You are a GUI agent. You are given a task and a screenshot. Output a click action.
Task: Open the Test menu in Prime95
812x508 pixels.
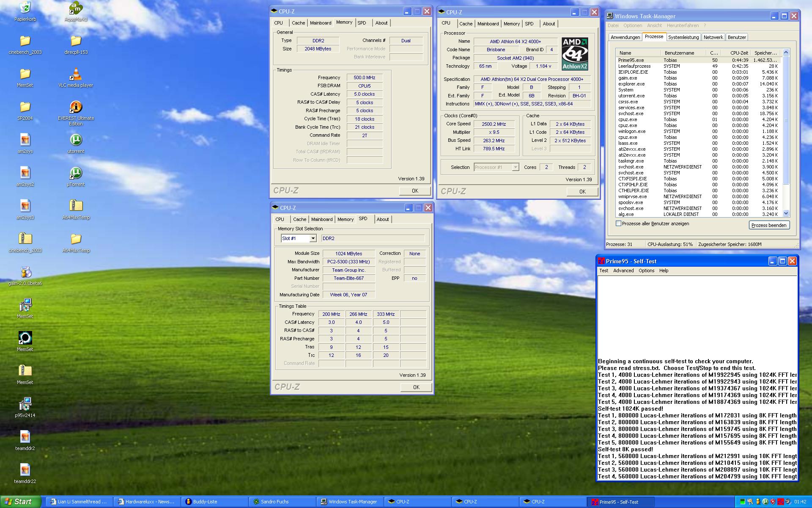click(604, 271)
